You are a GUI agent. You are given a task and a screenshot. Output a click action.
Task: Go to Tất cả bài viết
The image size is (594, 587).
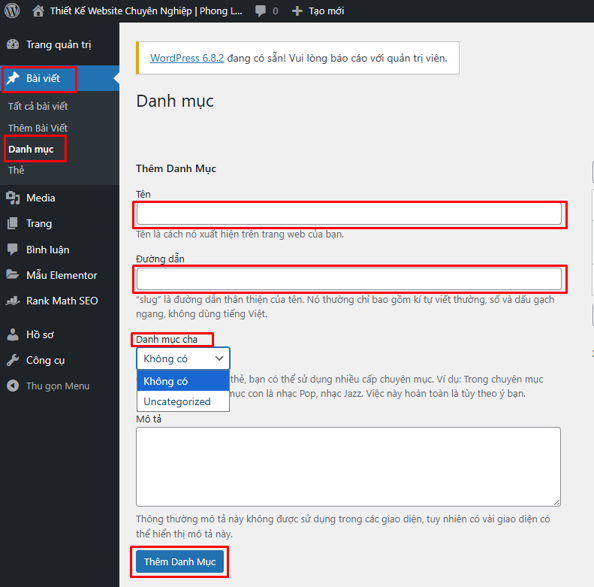pyautogui.click(x=38, y=106)
